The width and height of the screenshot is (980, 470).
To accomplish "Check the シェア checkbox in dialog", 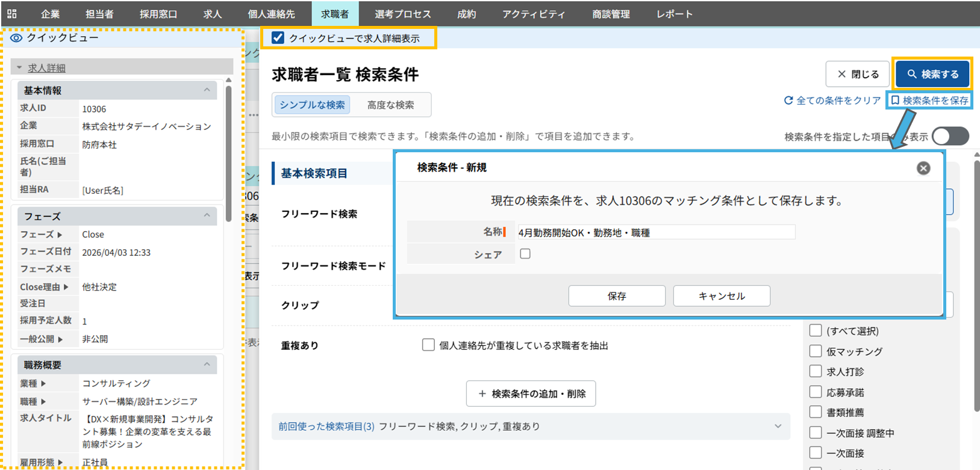I will point(525,254).
